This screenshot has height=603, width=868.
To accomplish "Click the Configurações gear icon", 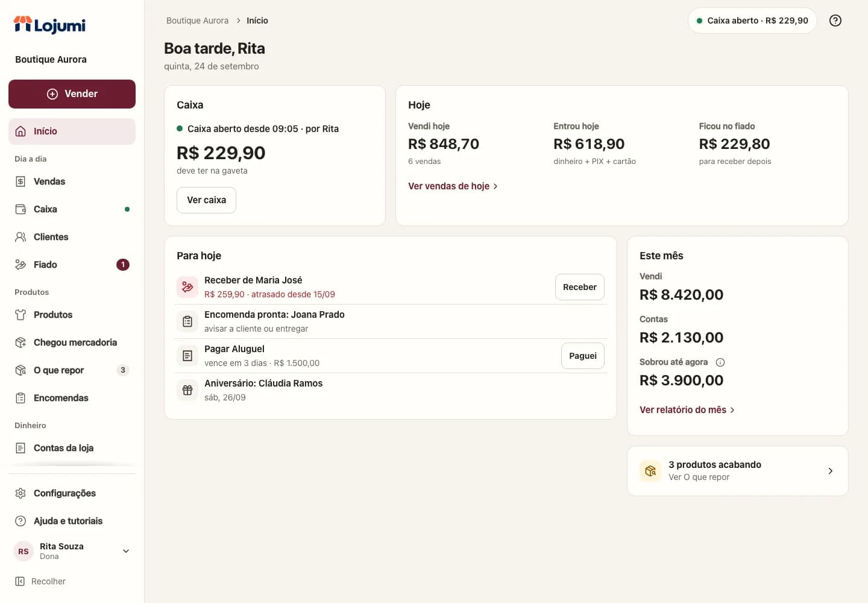I will (20, 493).
